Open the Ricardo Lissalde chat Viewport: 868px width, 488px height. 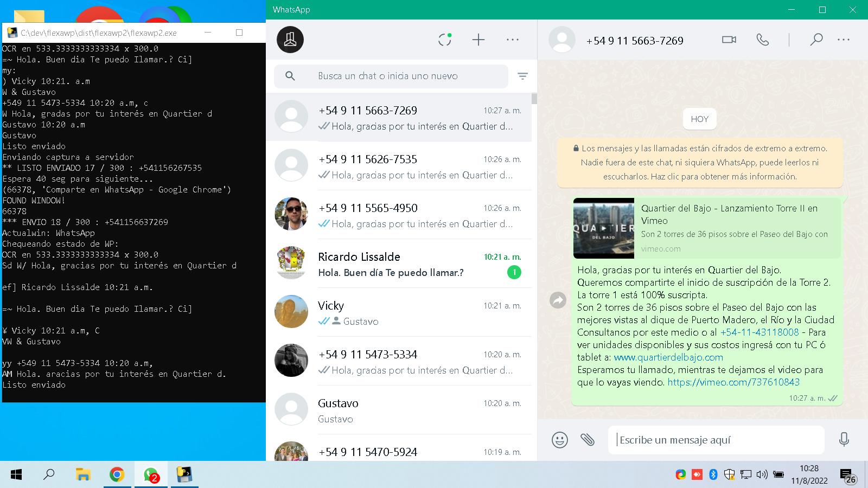[399, 264]
